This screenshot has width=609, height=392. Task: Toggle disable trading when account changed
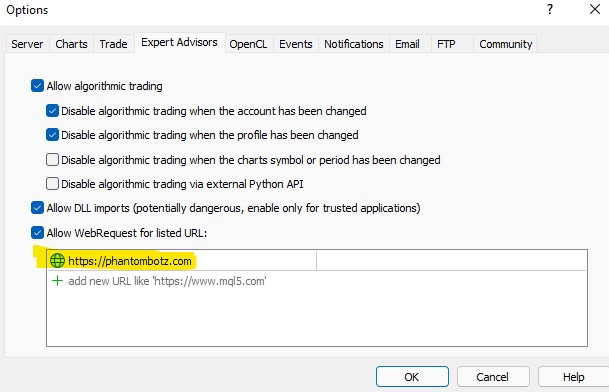(x=52, y=111)
